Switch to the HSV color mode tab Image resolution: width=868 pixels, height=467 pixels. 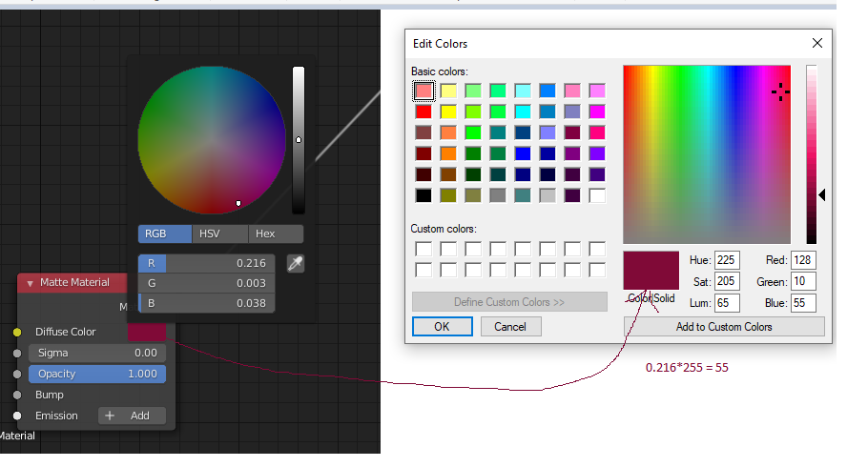(220, 233)
